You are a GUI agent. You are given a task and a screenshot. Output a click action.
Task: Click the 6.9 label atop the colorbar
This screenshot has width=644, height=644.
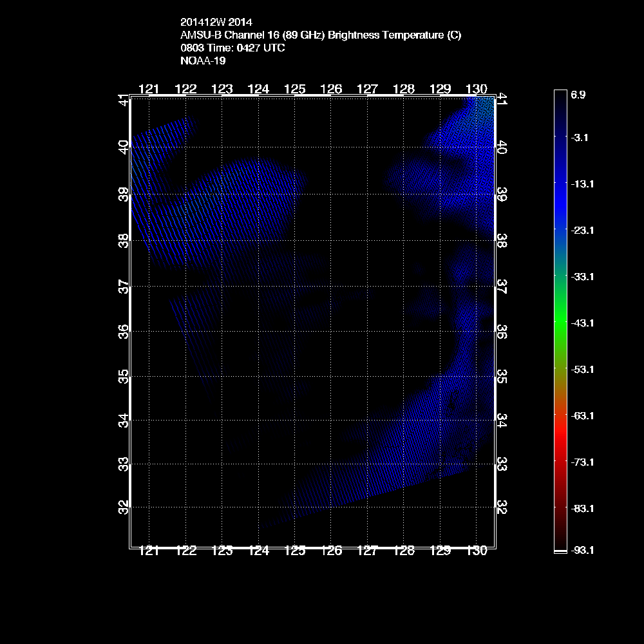tap(578, 95)
